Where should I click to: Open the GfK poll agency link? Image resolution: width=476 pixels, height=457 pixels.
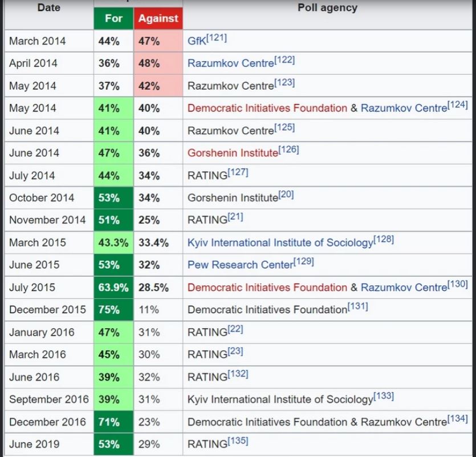[x=196, y=42]
